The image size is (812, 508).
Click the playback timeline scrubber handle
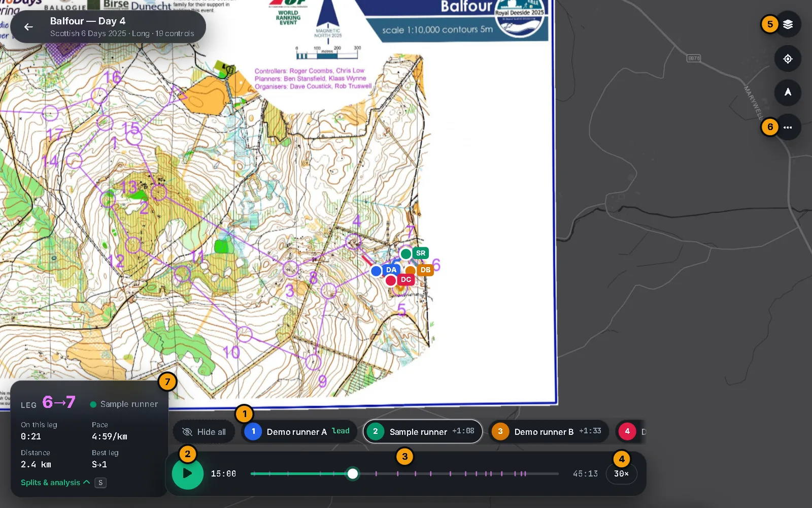352,474
